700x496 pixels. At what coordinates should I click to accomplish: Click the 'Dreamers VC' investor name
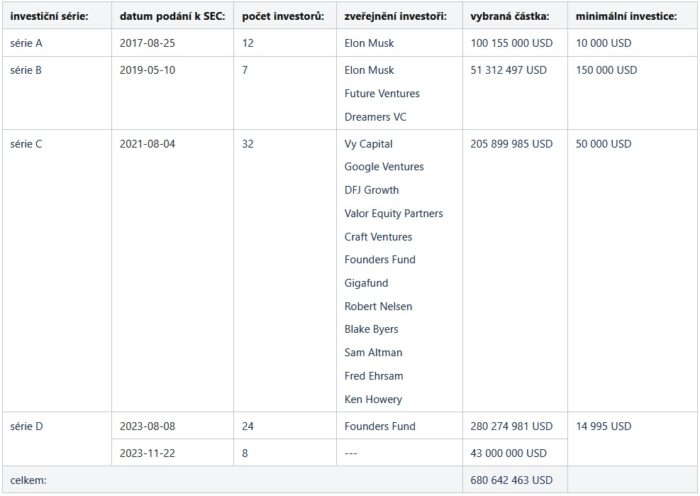[x=375, y=117]
